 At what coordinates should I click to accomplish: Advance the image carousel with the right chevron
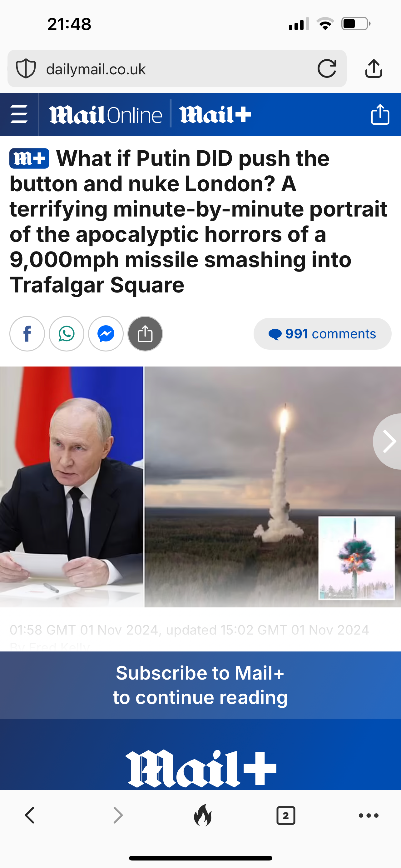(x=388, y=441)
